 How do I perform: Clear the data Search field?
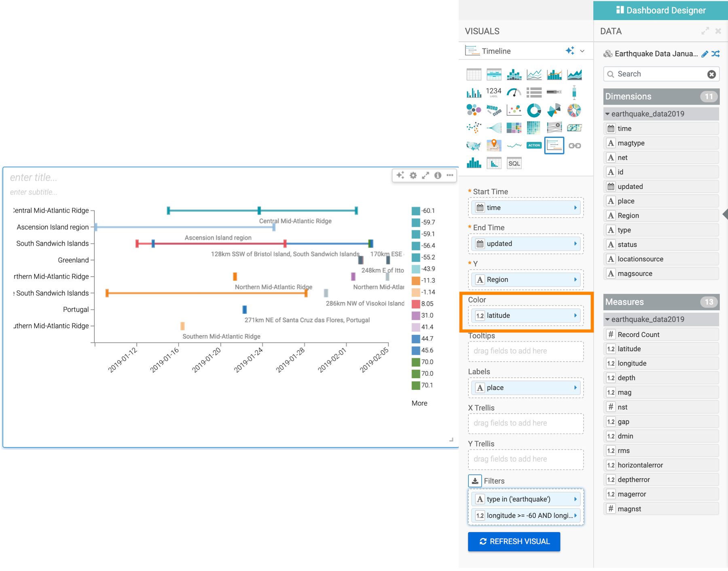711,74
